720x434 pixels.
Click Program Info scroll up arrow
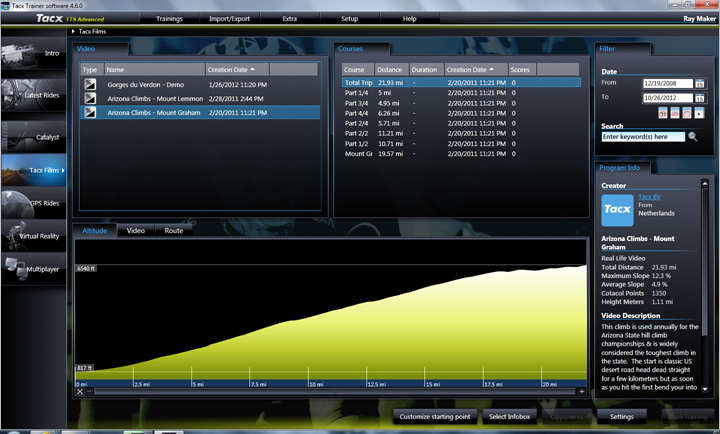pos(705,183)
